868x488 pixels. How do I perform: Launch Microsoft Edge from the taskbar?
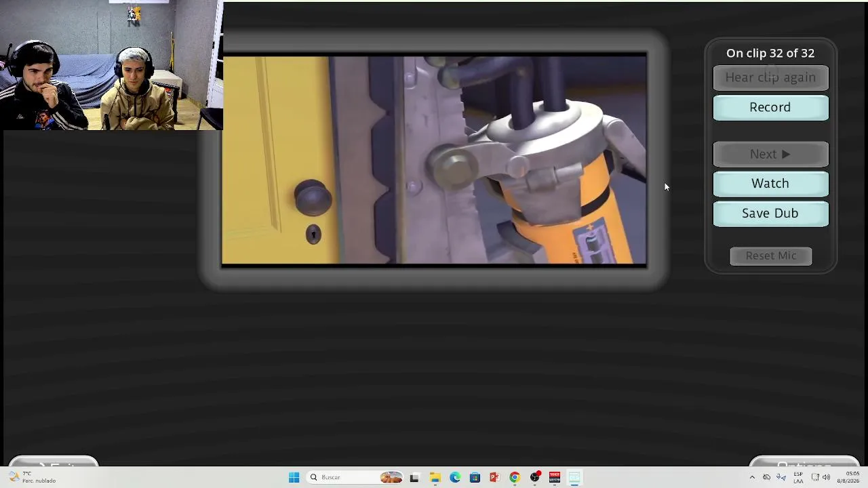tap(455, 477)
